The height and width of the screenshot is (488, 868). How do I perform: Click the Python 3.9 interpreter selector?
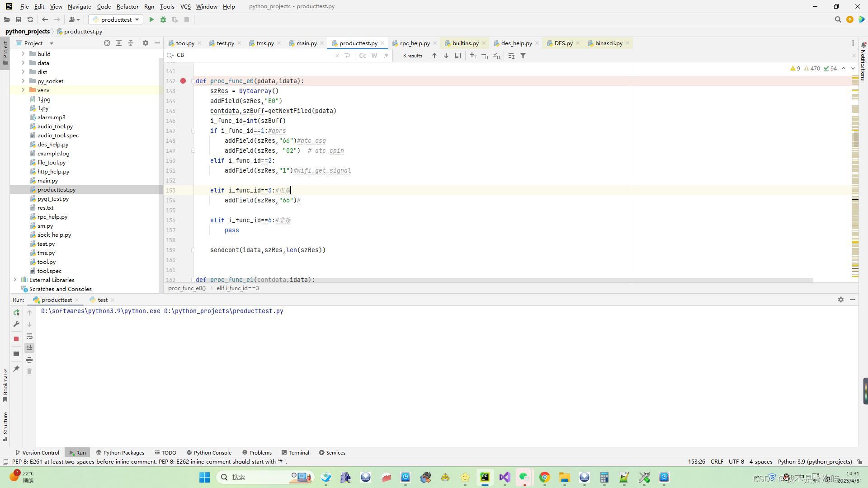(x=815, y=461)
